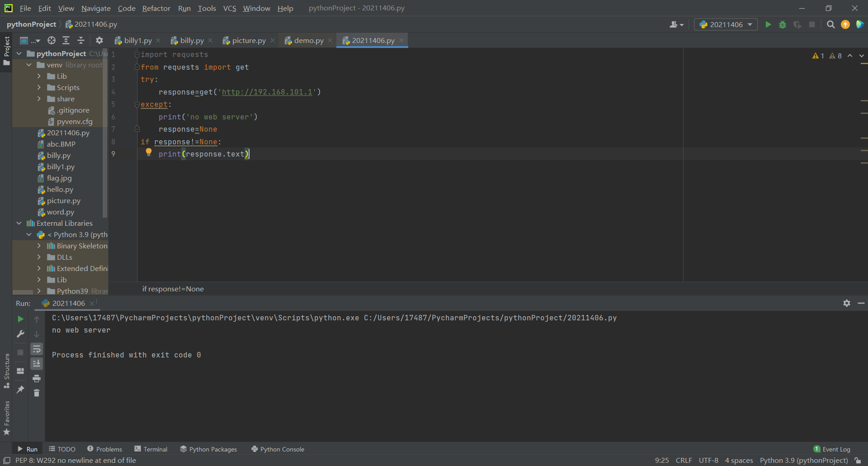
Task: Change file encoding UTF-8
Action: tap(708, 460)
